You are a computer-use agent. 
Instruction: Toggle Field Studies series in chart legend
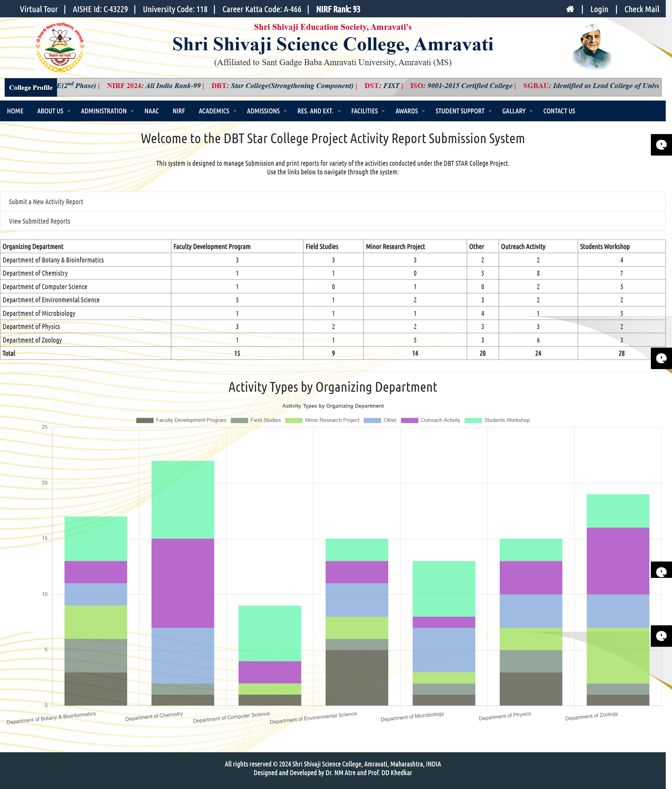click(256, 420)
